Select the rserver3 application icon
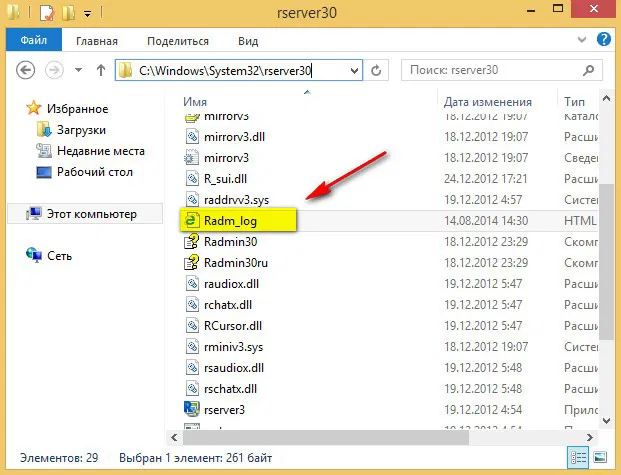The image size is (621, 475). [192, 409]
